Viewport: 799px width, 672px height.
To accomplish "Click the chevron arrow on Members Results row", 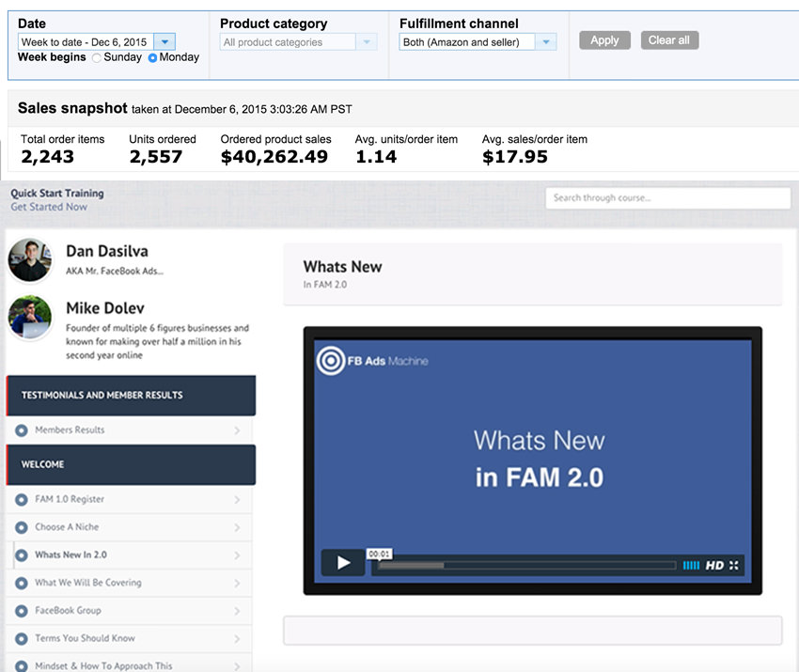I will point(237,430).
